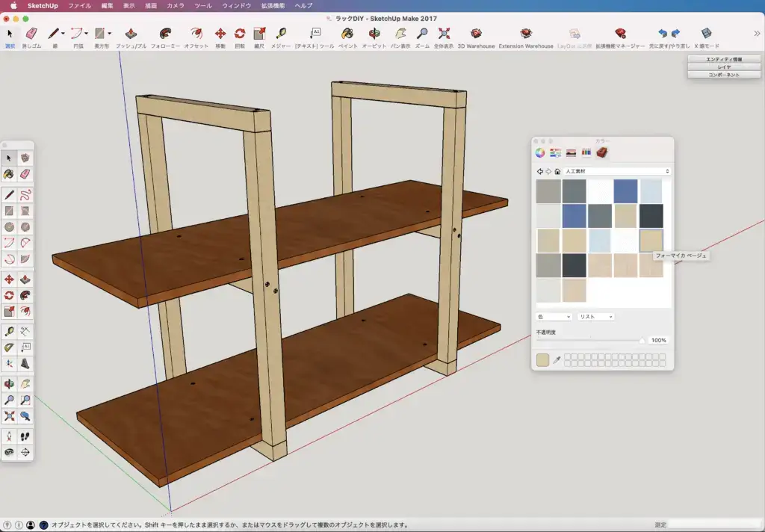Screen dimensions: 765x532
Task: Open the カメラ menu
Action: pos(175,6)
